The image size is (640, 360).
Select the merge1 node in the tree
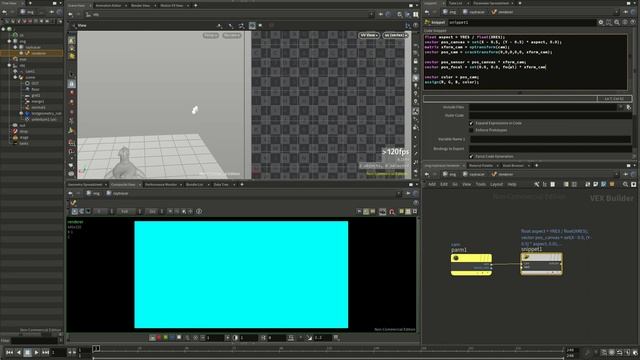tap(38, 101)
